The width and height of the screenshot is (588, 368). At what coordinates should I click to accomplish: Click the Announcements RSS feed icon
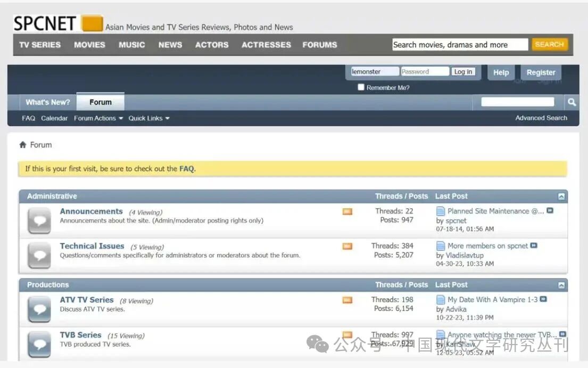click(347, 211)
